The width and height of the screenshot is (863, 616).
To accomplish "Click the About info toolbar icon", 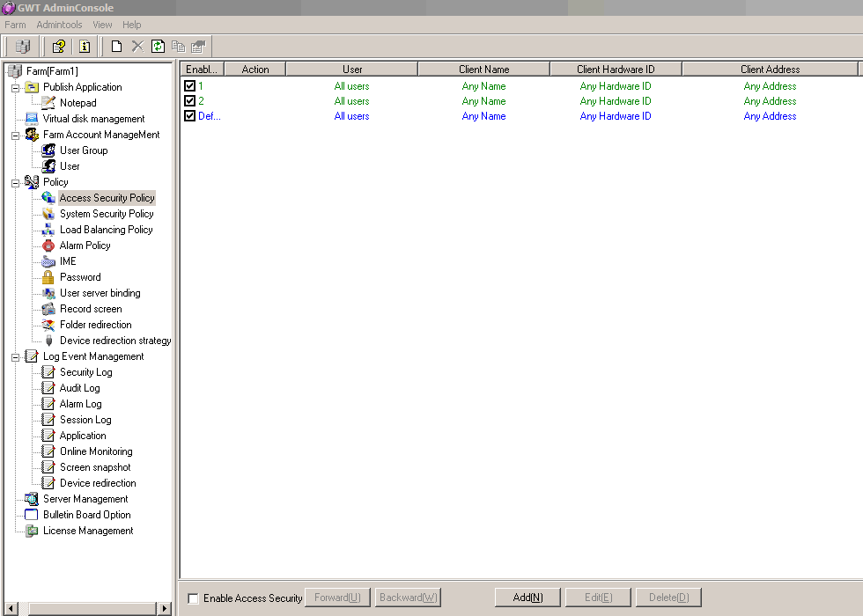I will [85, 47].
